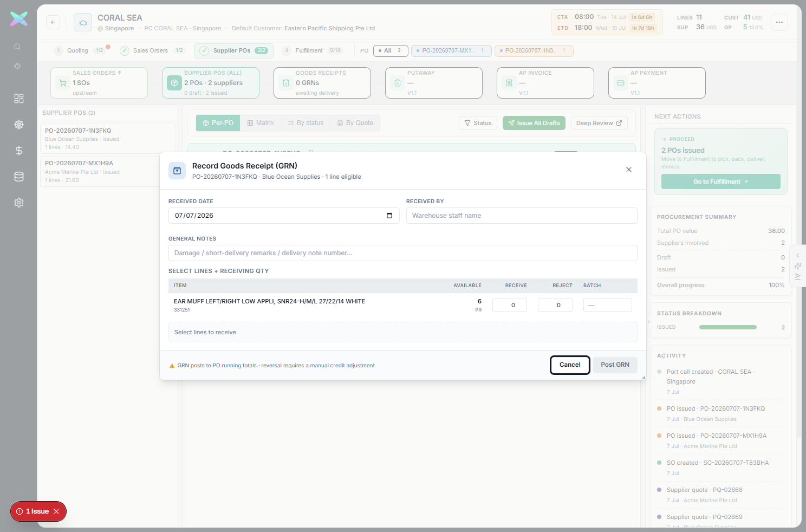Open the dashboard grid sidebar icon
The height and width of the screenshot is (532, 806).
coord(19,99)
